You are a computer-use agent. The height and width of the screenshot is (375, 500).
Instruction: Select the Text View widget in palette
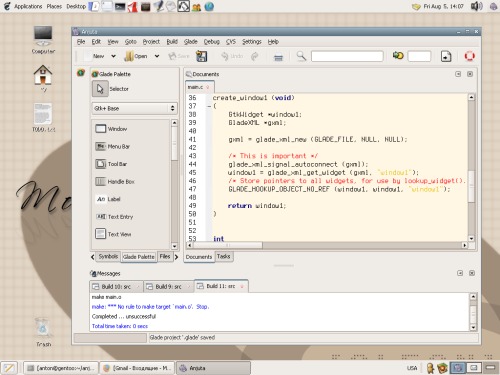[x=113, y=234]
